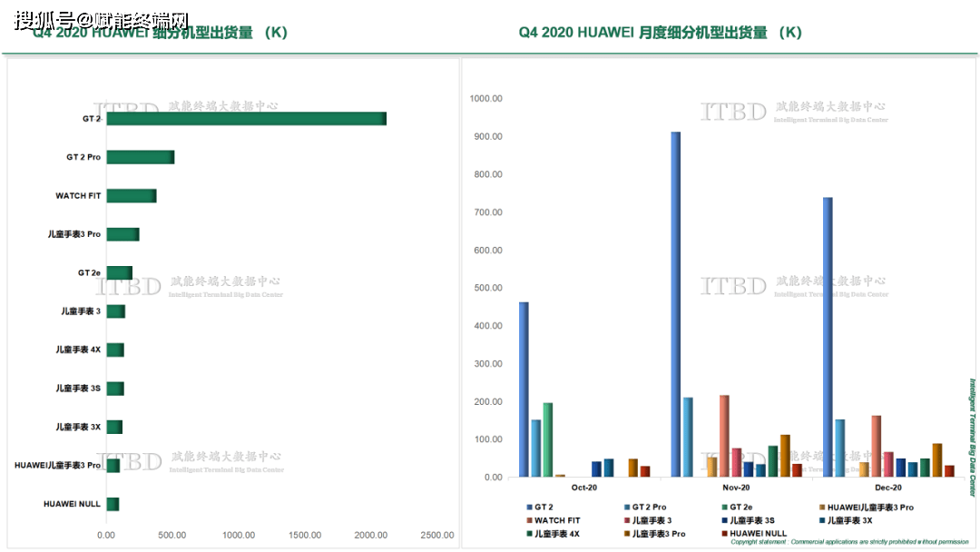Screen dimensions: 980x552
Task: Select the 儿童手表3 Pro horizontal bar
Action: [122, 234]
